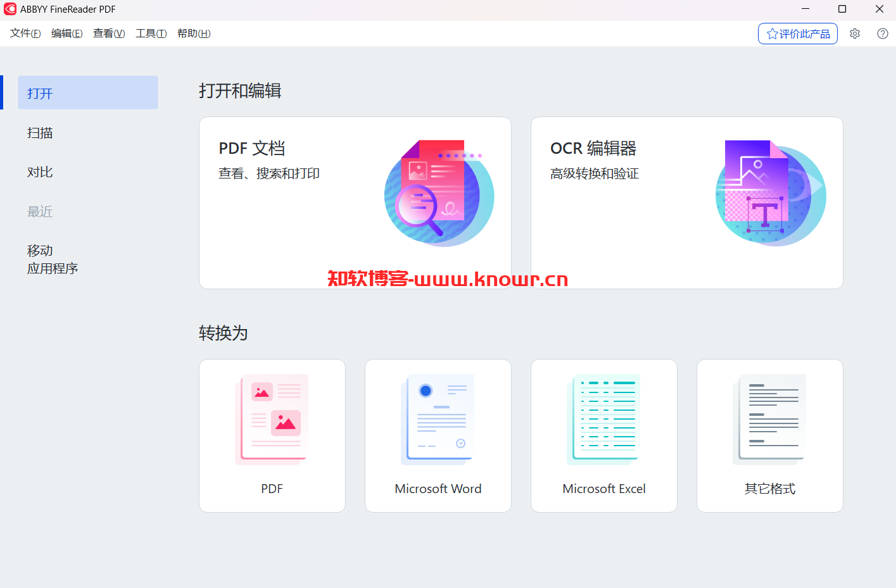
Task: Click the help question mark icon
Action: (883, 34)
